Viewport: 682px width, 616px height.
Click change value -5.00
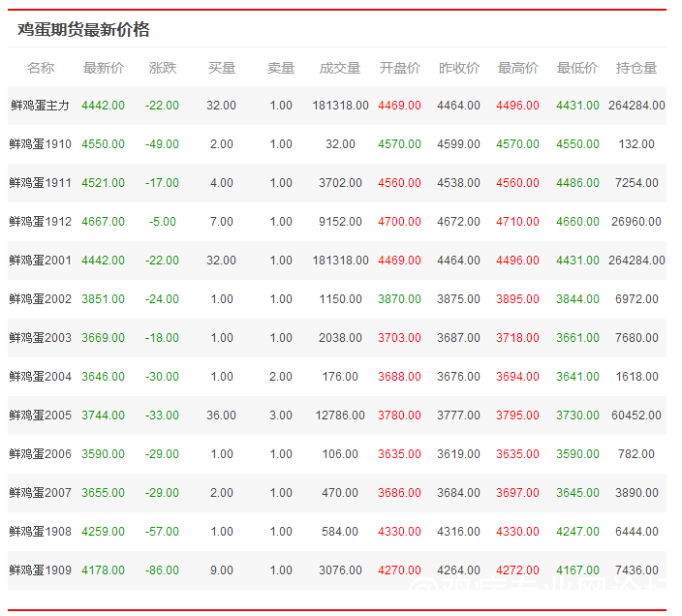tap(162, 221)
